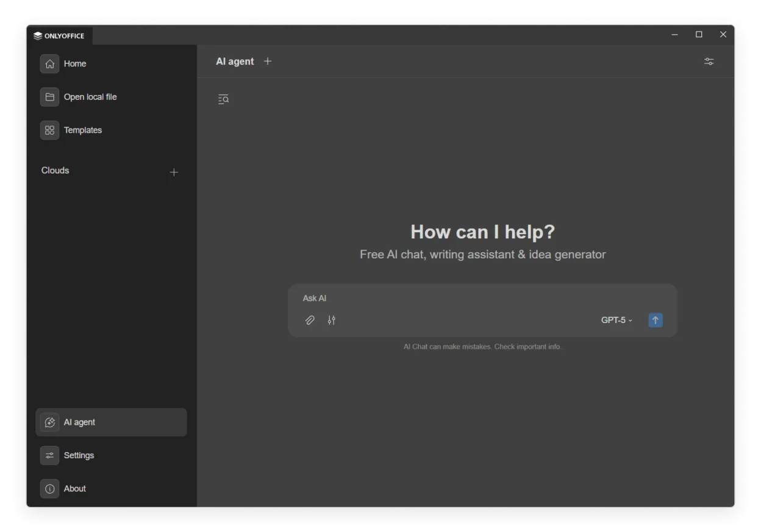Attach a file with the paperclip icon
The width and height of the screenshot is (761, 532).
click(x=310, y=320)
